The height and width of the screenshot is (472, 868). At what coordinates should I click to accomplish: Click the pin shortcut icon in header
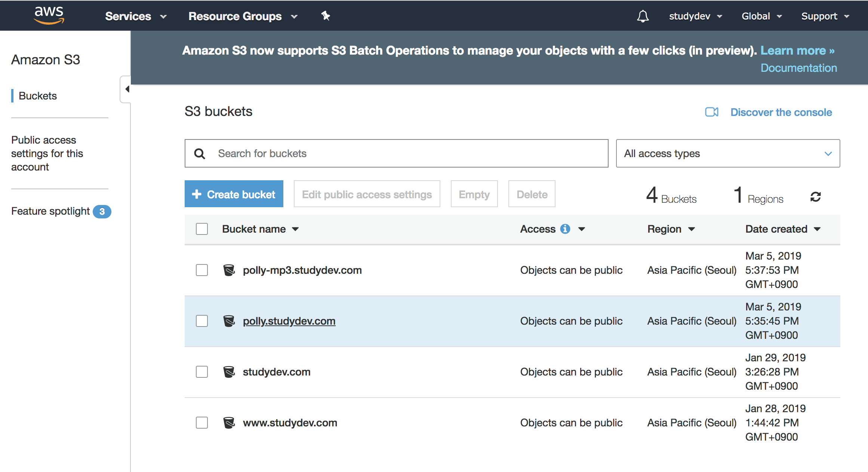326,16
